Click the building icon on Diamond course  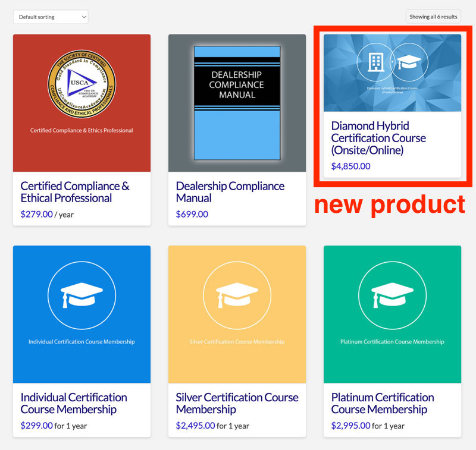coord(375,62)
